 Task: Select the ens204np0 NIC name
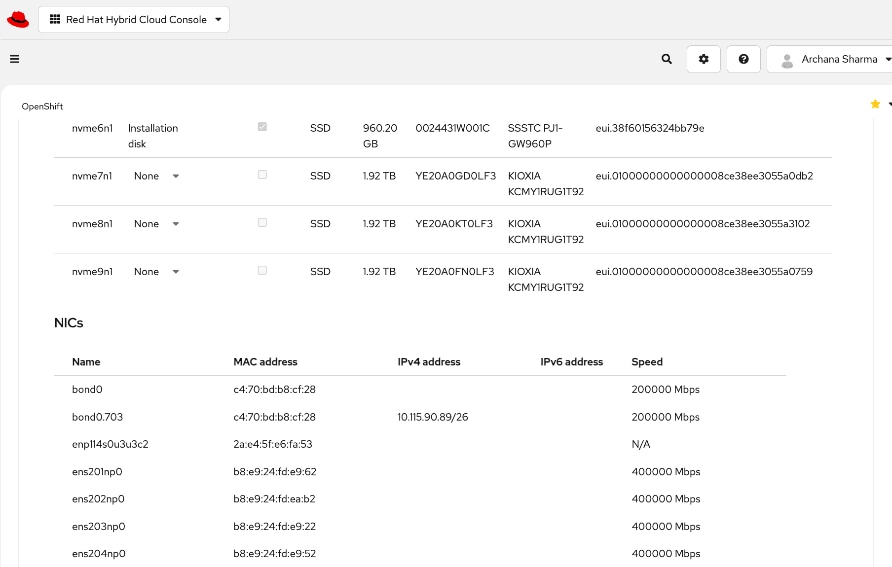[99, 553]
